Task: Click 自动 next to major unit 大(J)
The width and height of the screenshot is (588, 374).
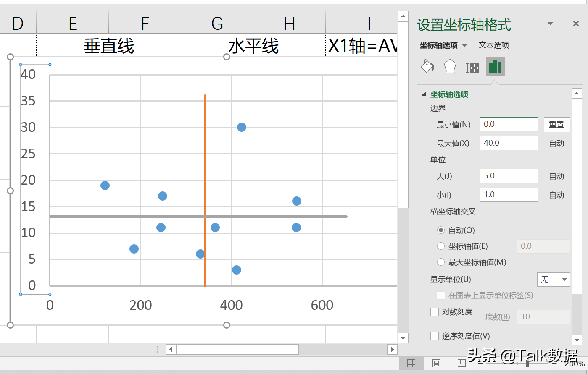Action: tap(557, 176)
